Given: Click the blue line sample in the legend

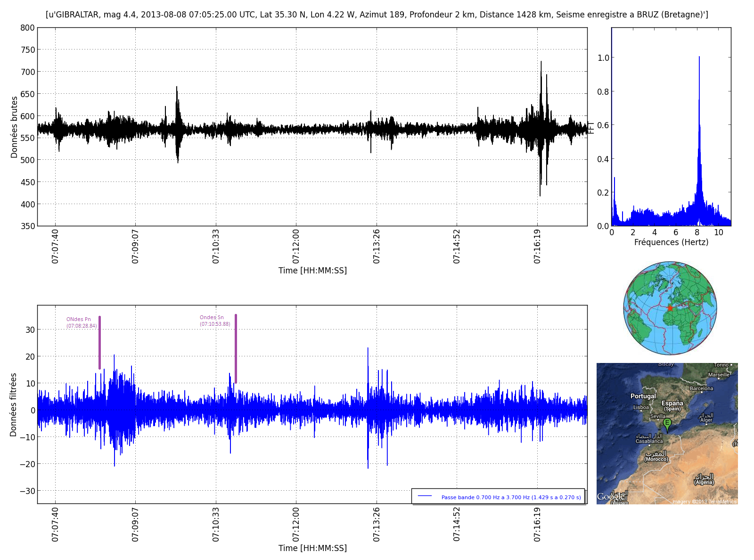Looking at the screenshot, I should pos(425,496).
